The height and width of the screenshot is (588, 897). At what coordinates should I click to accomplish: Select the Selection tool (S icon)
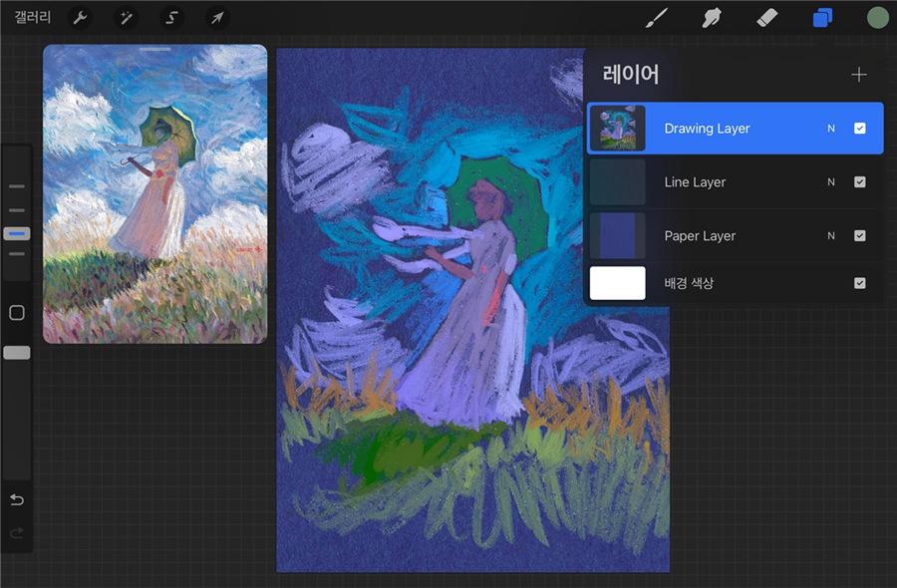point(169,17)
